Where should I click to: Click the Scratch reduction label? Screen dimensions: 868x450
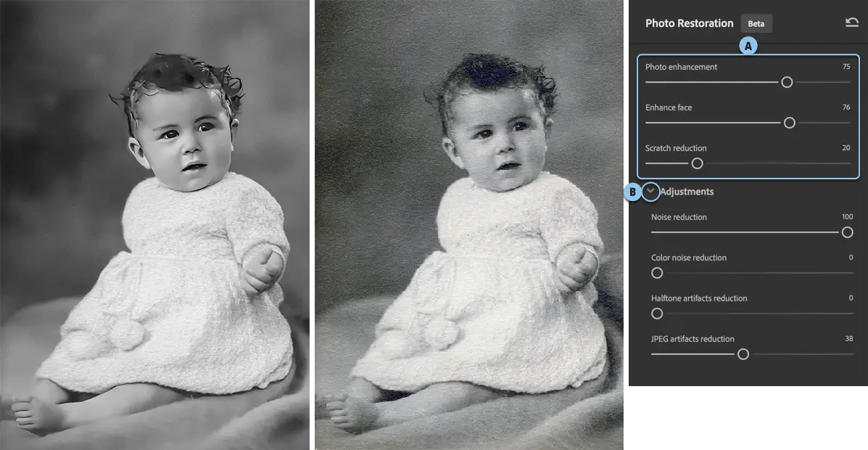675,149
